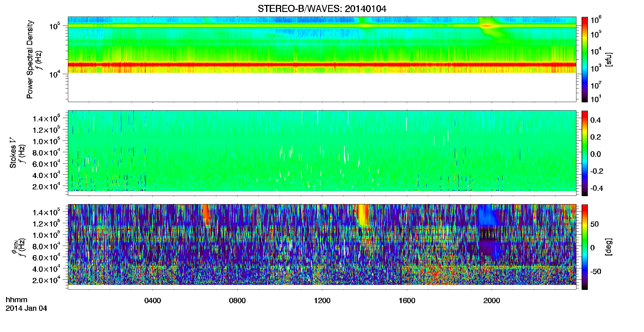Click the 2014 Jan 04 date label
Screen dimensions: 644x332
pos(26,308)
